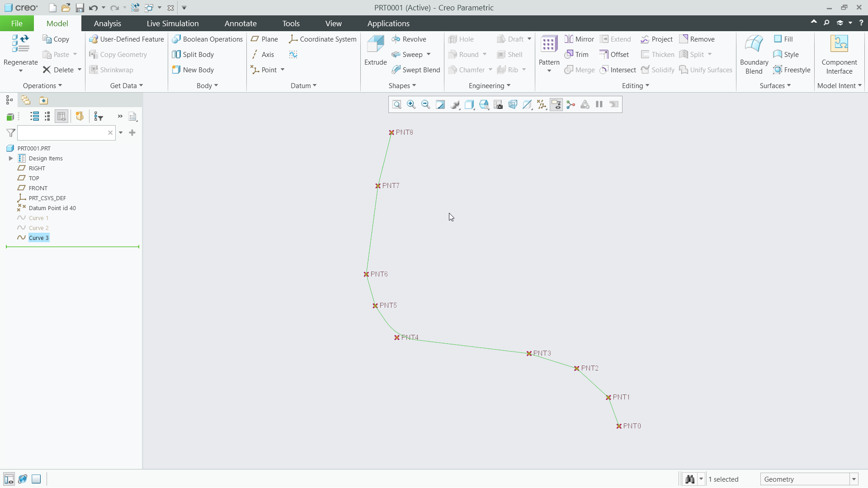Open Component Interface

(x=839, y=55)
